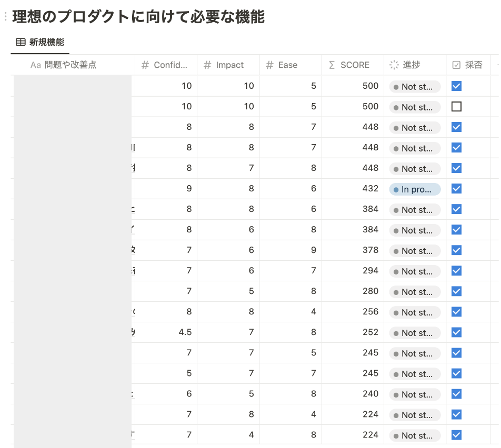Select the SCORE cell showing 378
Screen dimensions: 501x448
click(353, 250)
